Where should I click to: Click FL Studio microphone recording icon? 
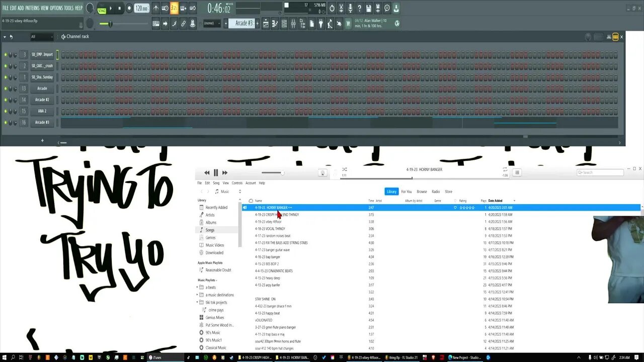[x=350, y=9]
